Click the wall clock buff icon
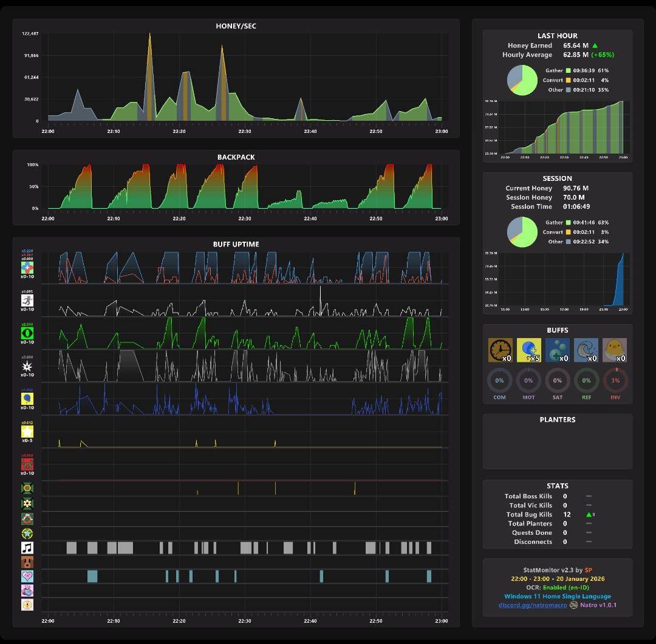Screen dimensions: 656x644 point(500,350)
